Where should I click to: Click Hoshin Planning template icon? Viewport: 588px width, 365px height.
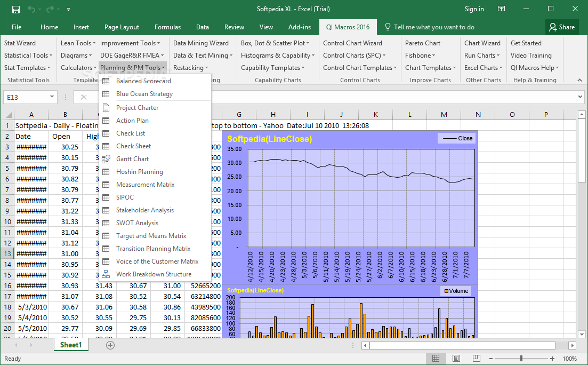(106, 172)
